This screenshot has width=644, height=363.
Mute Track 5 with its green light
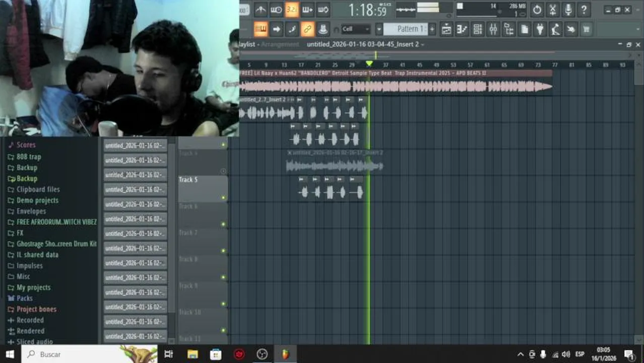coord(223,197)
